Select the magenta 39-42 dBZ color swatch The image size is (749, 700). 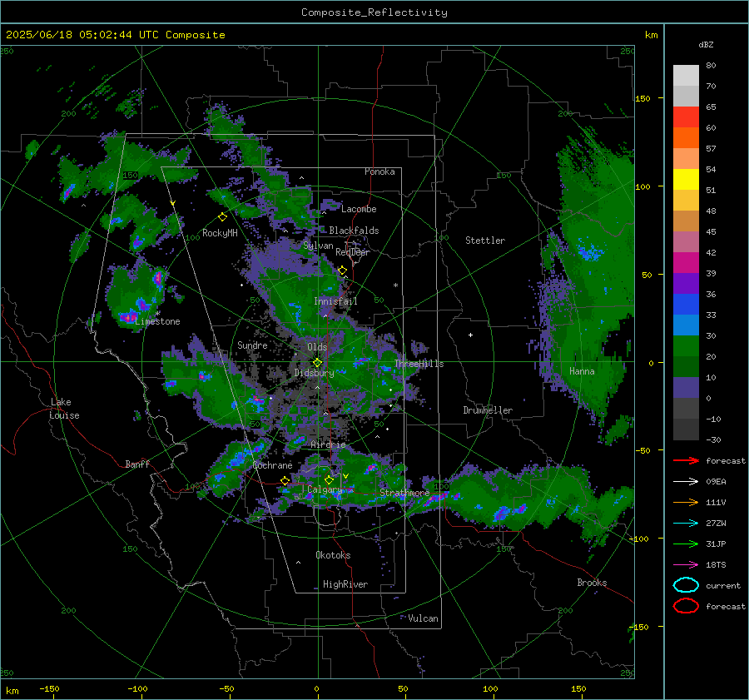[686, 263]
